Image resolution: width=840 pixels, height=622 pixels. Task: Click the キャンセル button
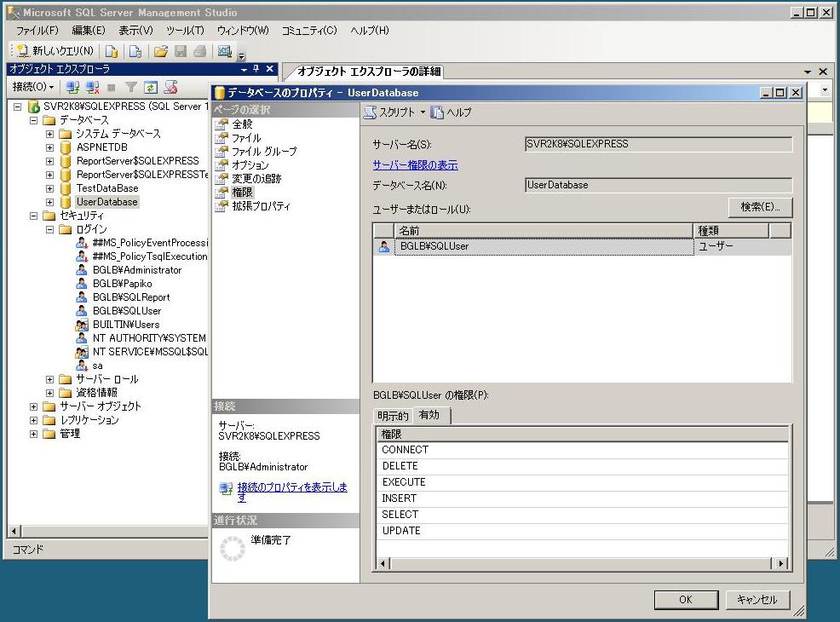tap(757, 600)
